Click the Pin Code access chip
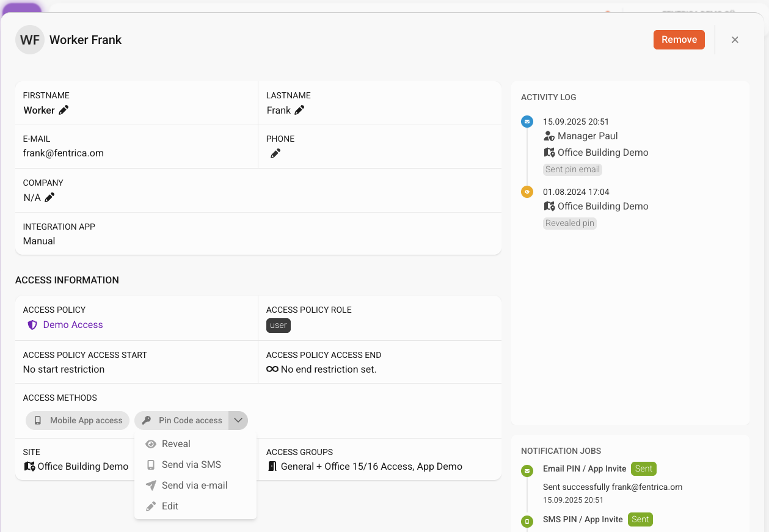The image size is (769, 532). [182, 420]
